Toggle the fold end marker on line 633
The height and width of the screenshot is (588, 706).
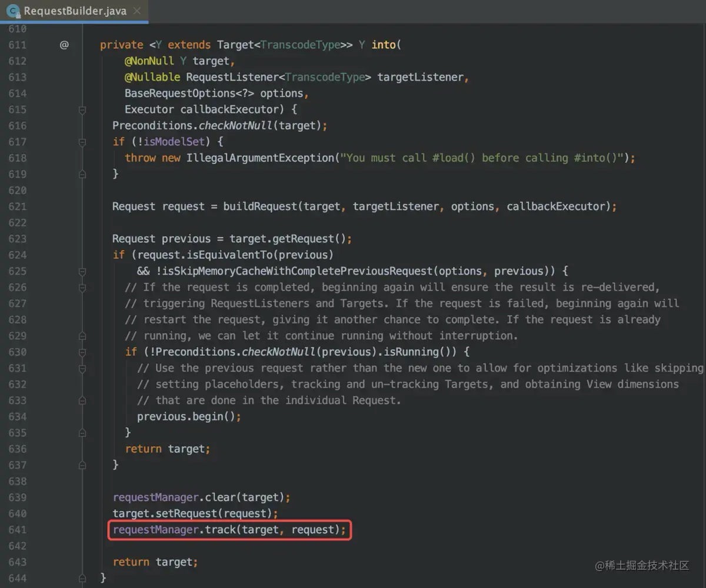[x=82, y=400]
